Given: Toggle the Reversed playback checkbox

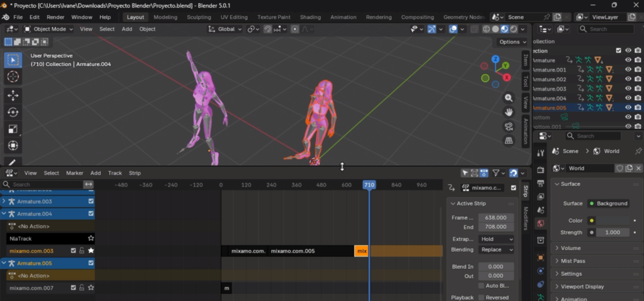Looking at the screenshot, I should coord(481,297).
